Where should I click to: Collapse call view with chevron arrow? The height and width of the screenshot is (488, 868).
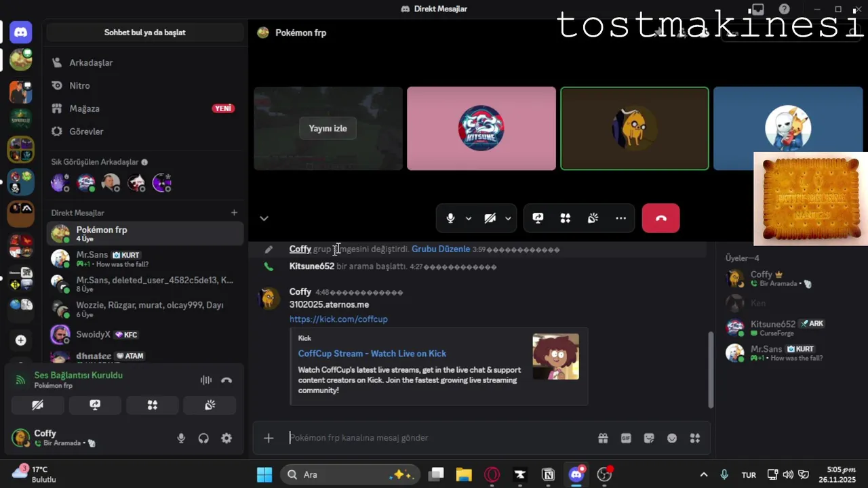[x=264, y=218]
